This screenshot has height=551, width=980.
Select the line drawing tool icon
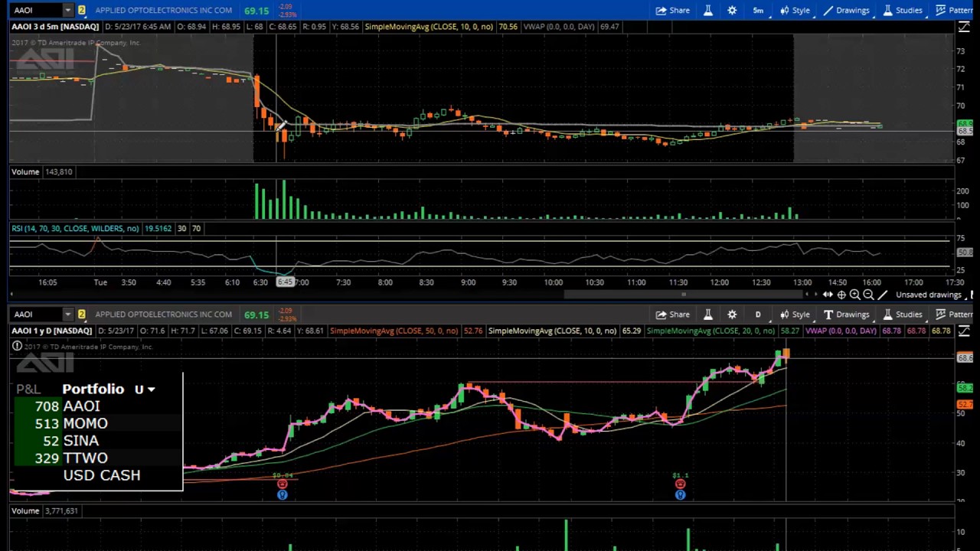point(882,295)
